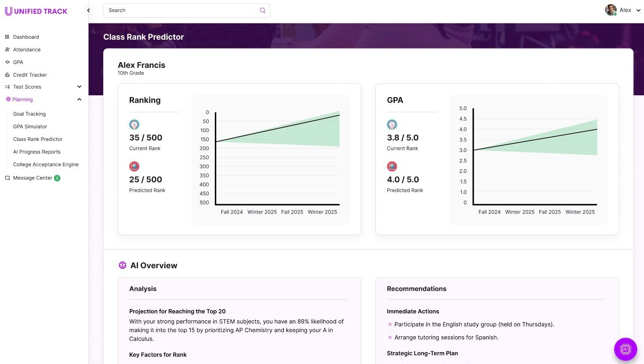Click the Analysis section heading
The image size is (644, 364).
coord(143,289)
